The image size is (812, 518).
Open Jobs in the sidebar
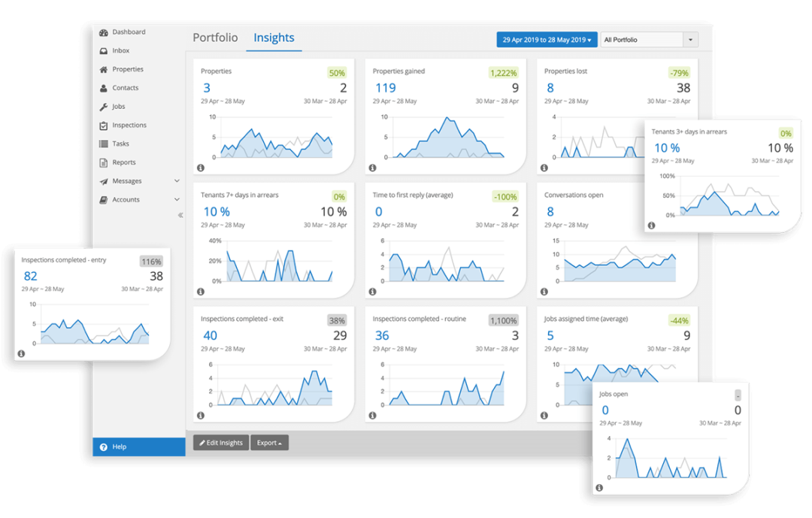pos(119,107)
